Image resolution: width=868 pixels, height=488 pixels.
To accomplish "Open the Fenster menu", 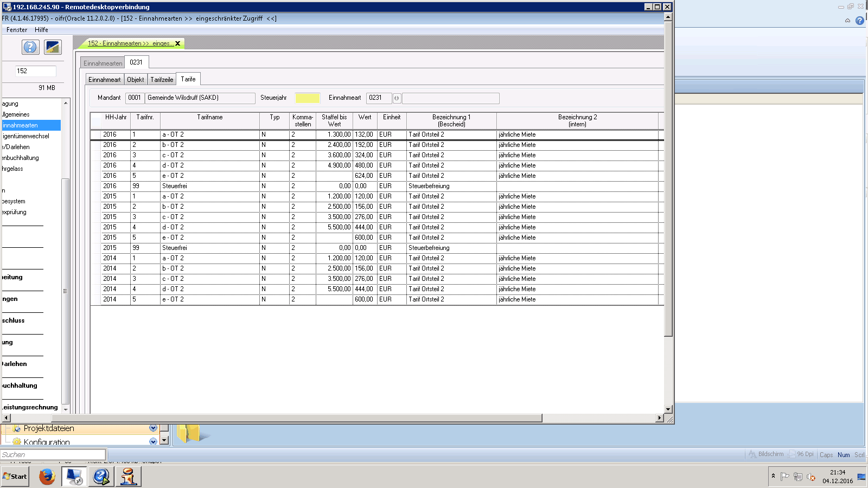I will 17,30.
